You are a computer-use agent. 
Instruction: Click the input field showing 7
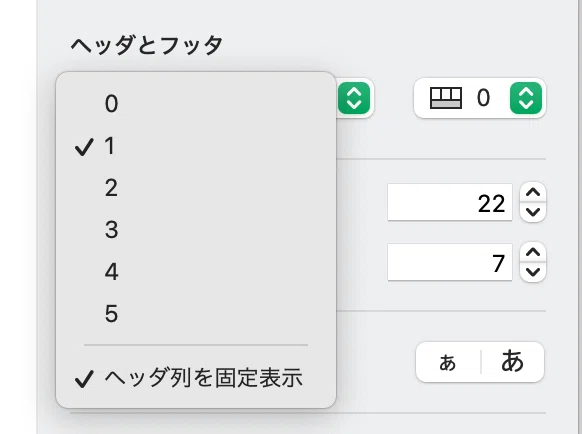450,262
